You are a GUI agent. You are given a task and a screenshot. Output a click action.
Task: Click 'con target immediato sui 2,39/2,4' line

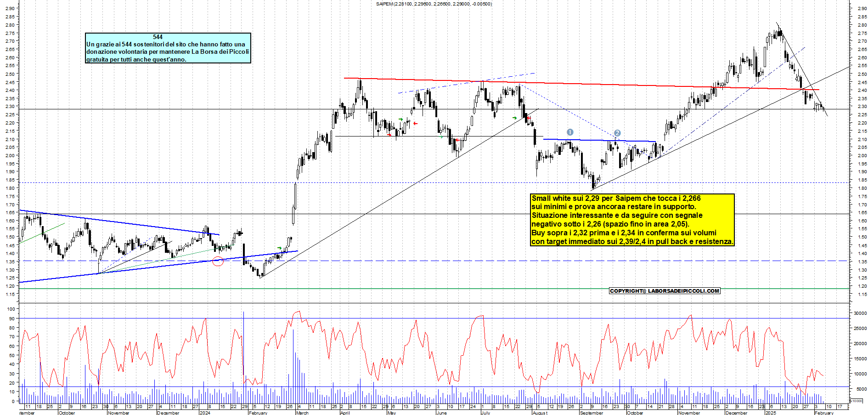click(x=632, y=241)
